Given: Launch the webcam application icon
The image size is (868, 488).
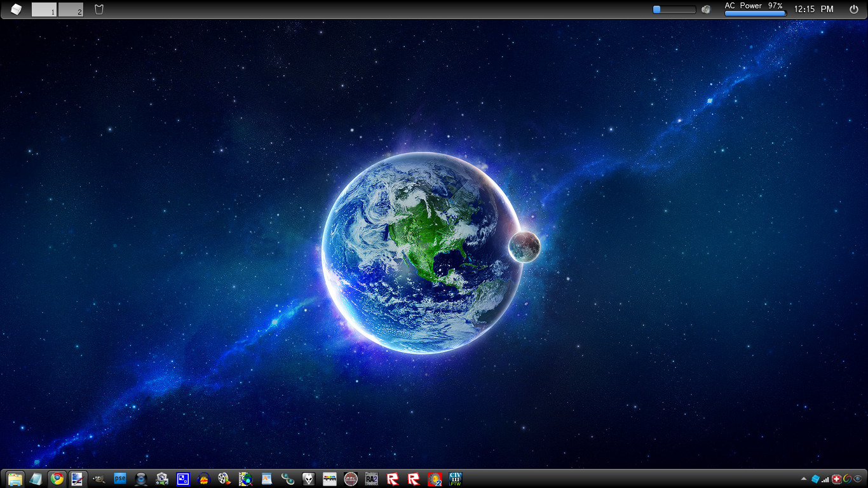Looking at the screenshot, I should tap(141, 478).
